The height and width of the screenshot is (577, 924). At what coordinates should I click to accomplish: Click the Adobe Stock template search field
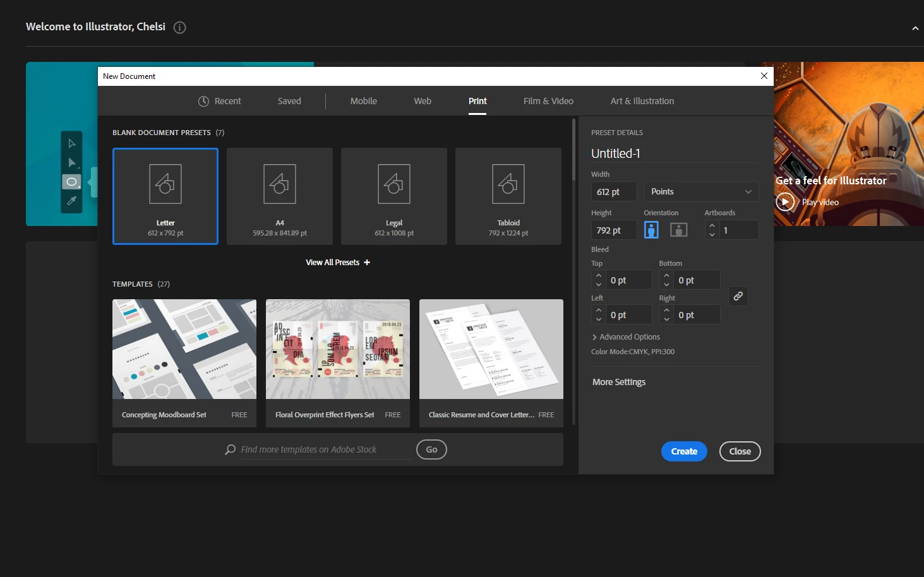(x=325, y=449)
